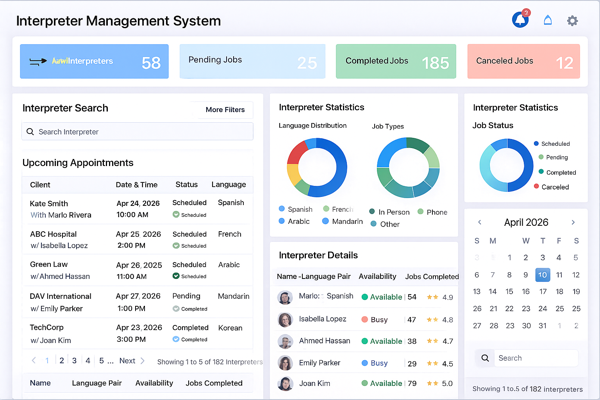Click the star rating for Joan Kim

point(432,383)
